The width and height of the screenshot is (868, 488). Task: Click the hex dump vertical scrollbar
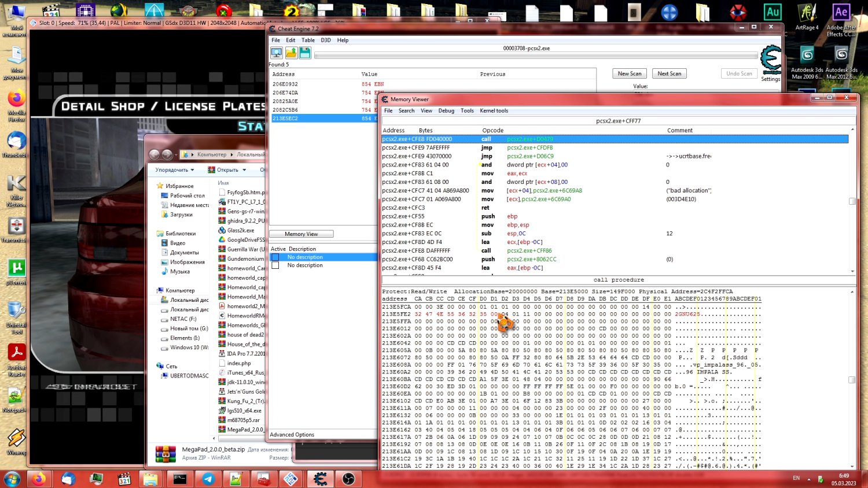(852, 380)
